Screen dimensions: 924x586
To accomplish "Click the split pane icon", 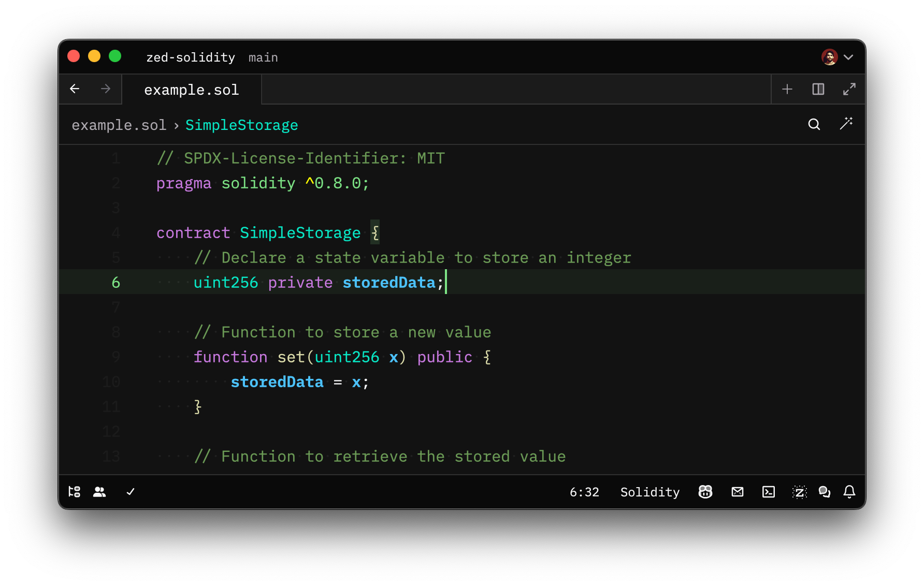I will tap(818, 89).
